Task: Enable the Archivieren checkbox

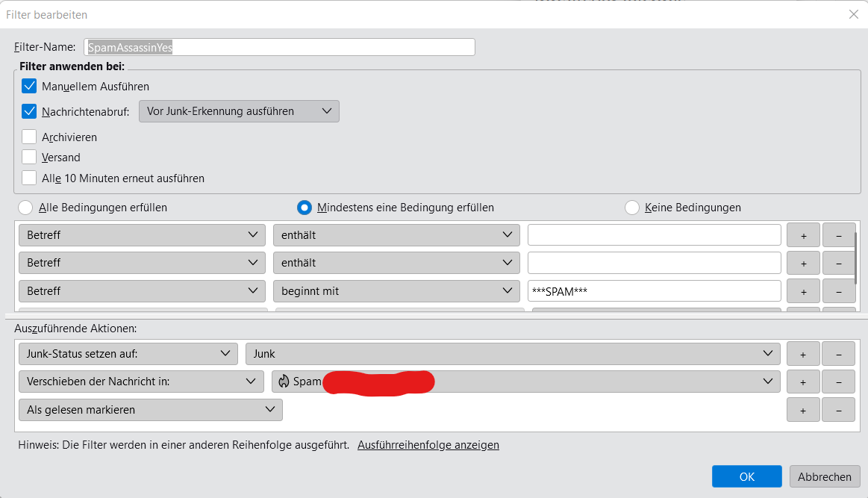Action: (30, 137)
